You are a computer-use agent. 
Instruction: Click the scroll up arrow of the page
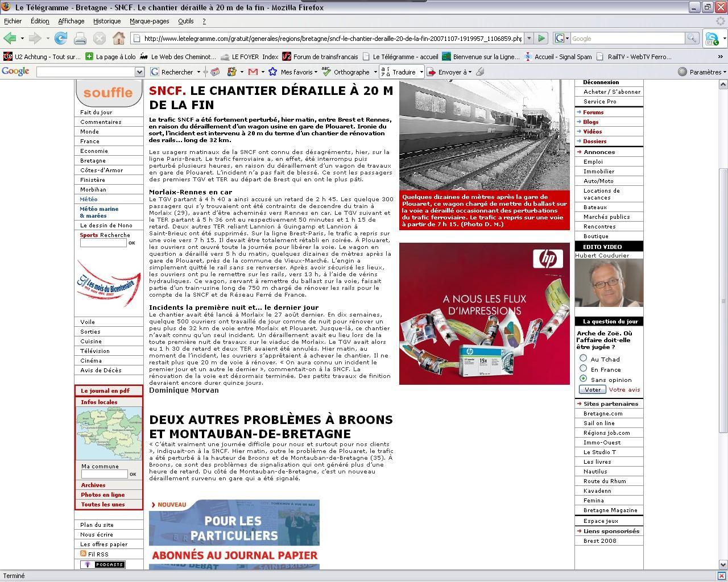[723, 84]
